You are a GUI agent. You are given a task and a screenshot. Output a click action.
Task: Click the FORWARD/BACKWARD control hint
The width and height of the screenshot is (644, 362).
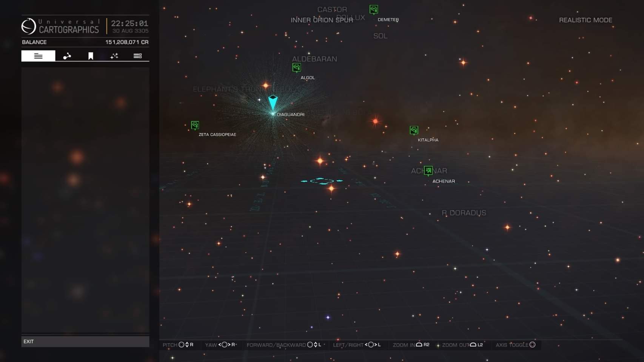click(x=284, y=345)
